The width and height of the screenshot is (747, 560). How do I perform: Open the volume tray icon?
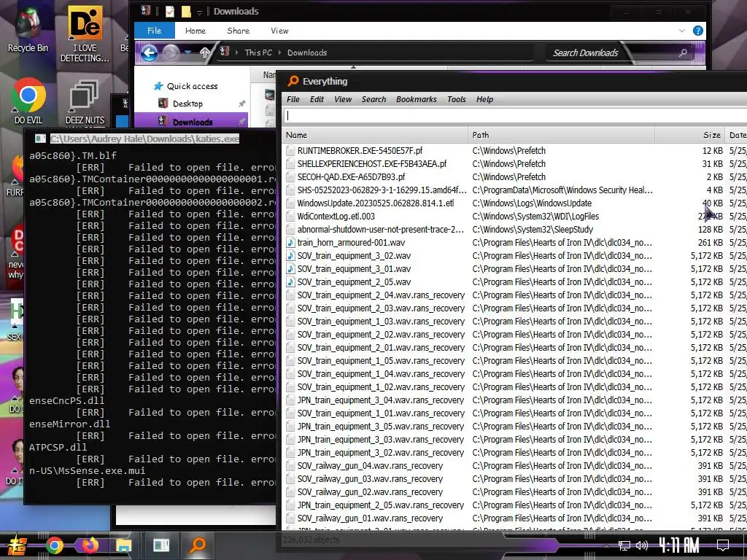(x=642, y=545)
